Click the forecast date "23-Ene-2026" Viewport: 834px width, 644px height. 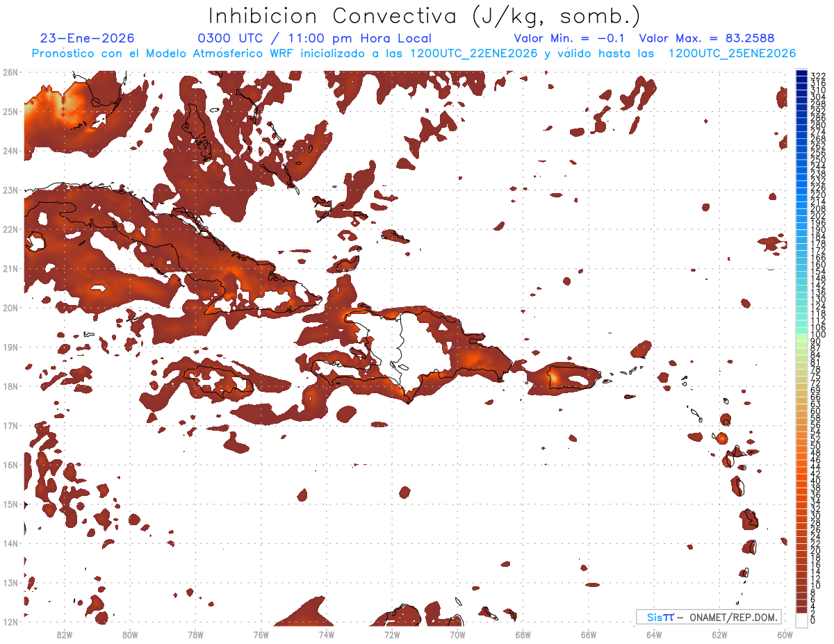click(x=88, y=38)
